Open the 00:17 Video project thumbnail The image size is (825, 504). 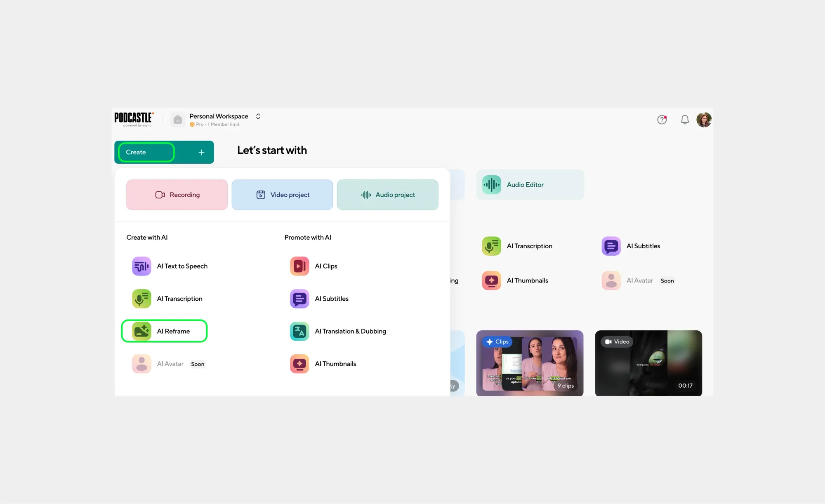648,363
